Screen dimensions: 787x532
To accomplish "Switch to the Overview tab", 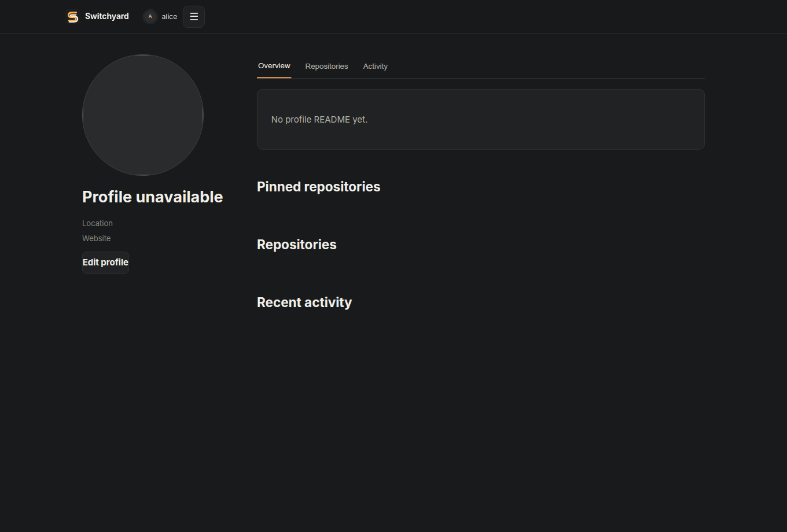I will tap(274, 66).
